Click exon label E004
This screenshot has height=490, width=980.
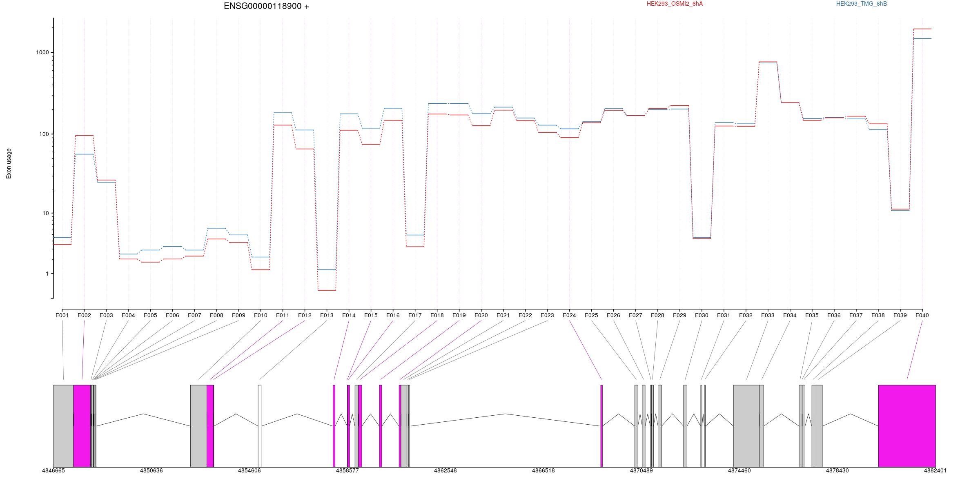[x=128, y=315]
